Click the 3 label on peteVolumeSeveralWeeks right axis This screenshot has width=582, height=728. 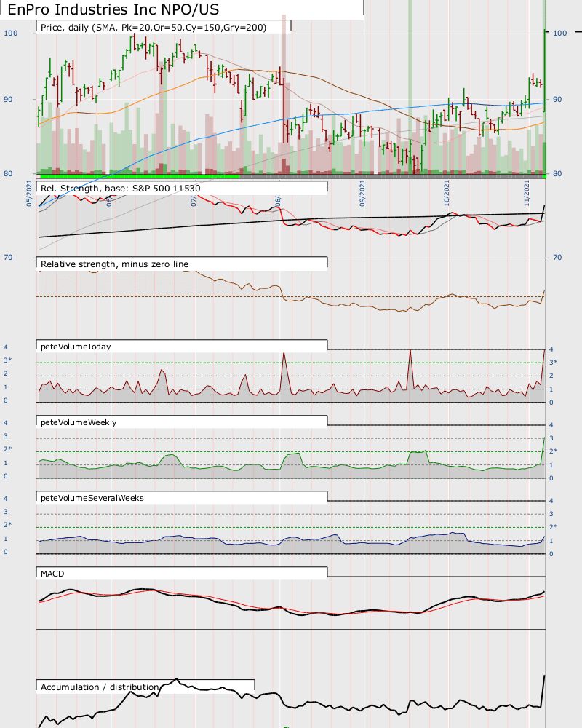(x=551, y=514)
